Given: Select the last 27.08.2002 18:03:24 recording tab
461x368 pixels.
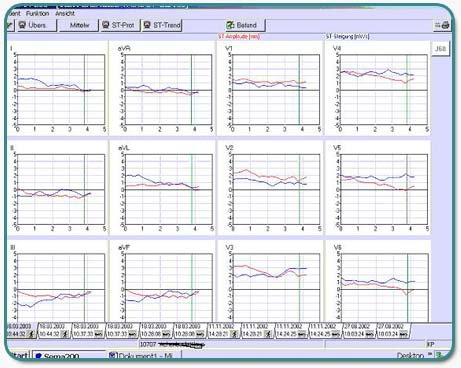Looking at the screenshot, I should [393, 330].
